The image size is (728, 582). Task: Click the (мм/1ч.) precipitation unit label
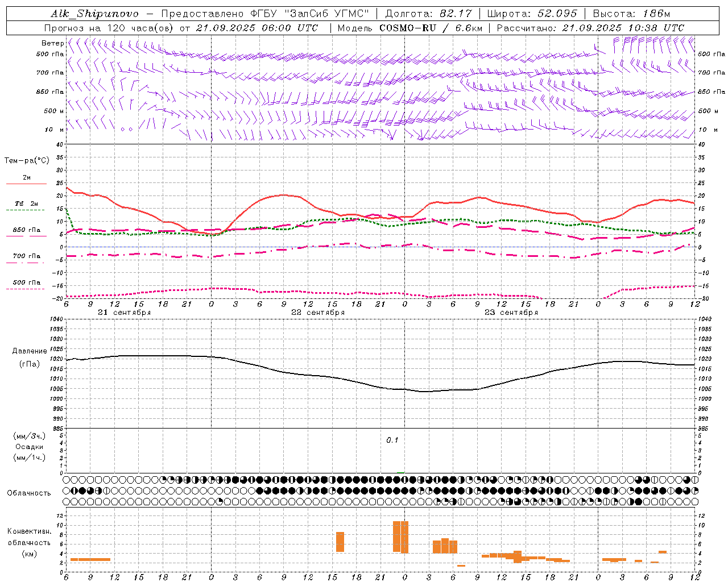pos(30,458)
